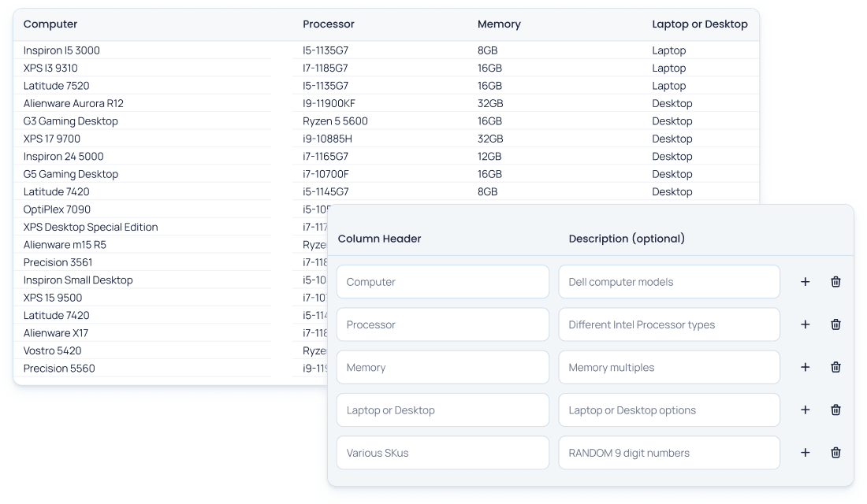Select the 'i7-1165G7' processor cell
This screenshot has width=867, height=504.
click(326, 157)
